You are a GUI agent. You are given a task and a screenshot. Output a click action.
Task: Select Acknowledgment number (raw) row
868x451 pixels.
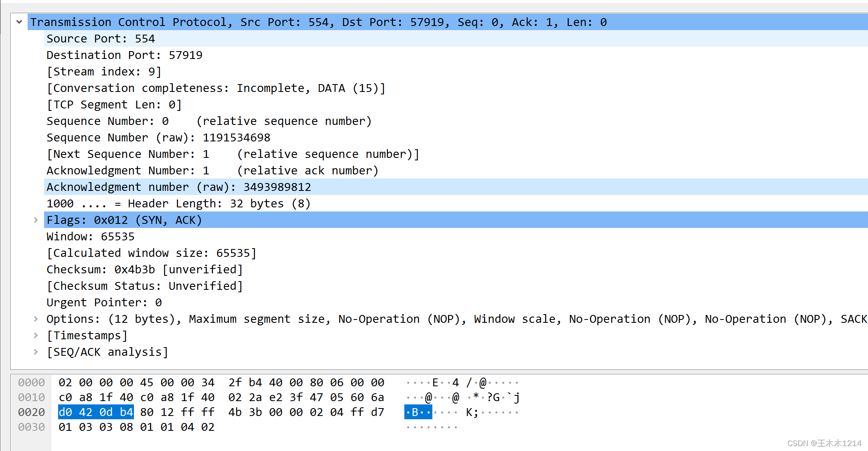[x=178, y=187]
